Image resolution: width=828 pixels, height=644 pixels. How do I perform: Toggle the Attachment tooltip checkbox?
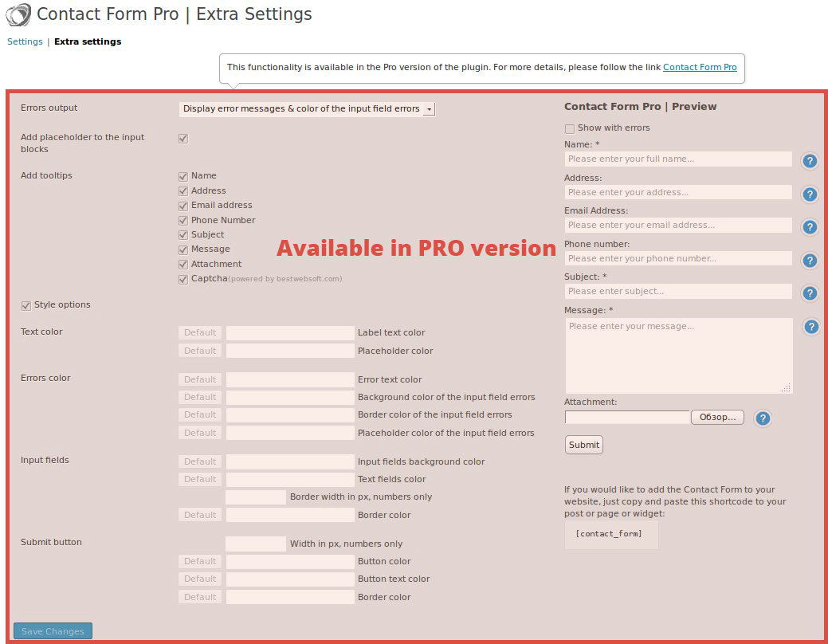pyautogui.click(x=183, y=265)
